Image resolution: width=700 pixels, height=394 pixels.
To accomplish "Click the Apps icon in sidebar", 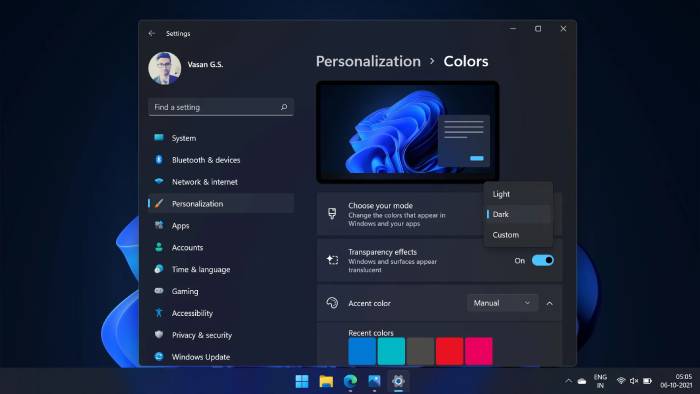I will point(159,225).
